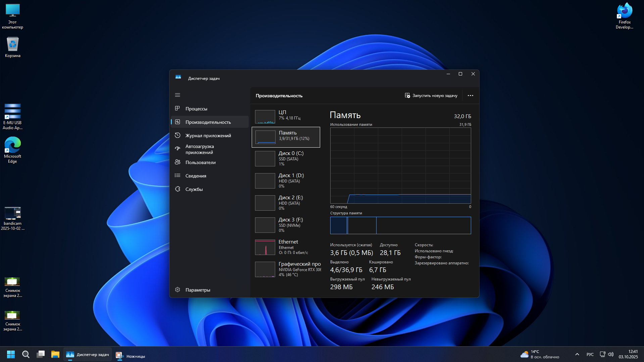This screenshot has height=362, width=644.
Task: Click the Автозагрузка startup gauge icon
Action: 178,149
